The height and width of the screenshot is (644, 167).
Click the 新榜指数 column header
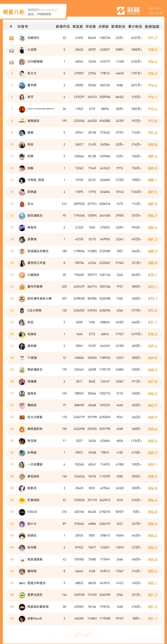point(152,26)
